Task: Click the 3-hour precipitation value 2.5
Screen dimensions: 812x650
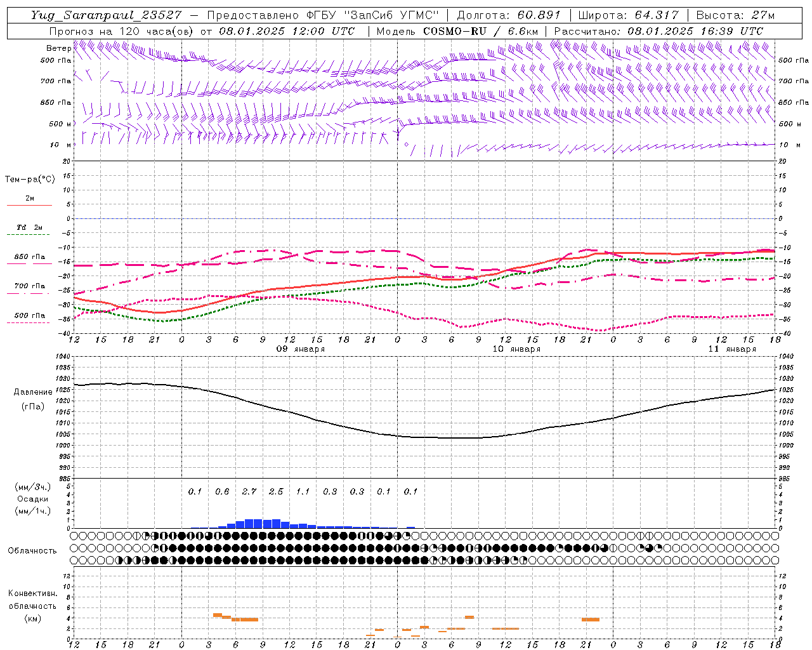Action: click(x=276, y=491)
